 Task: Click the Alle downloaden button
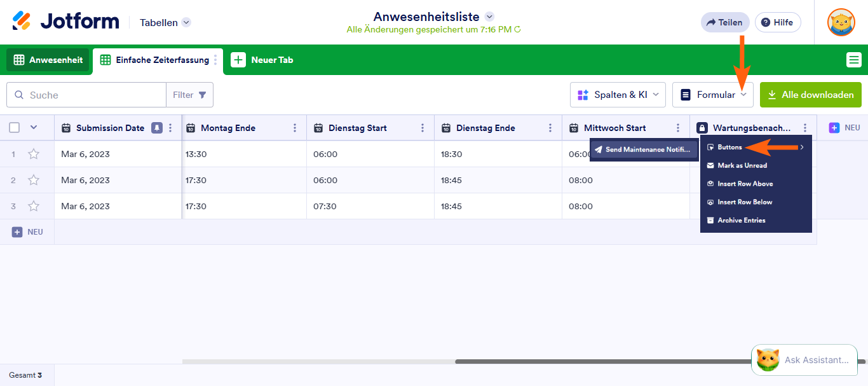[811, 95]
